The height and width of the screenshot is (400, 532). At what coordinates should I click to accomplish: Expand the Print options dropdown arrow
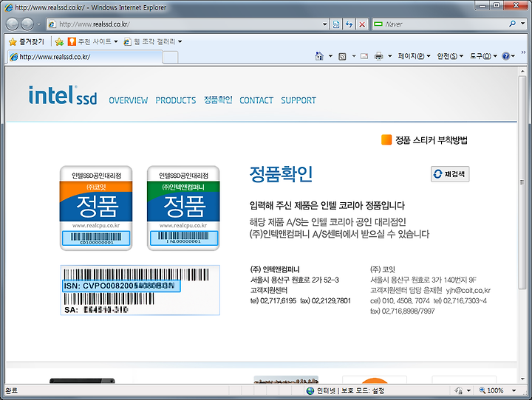pos(390,56)
